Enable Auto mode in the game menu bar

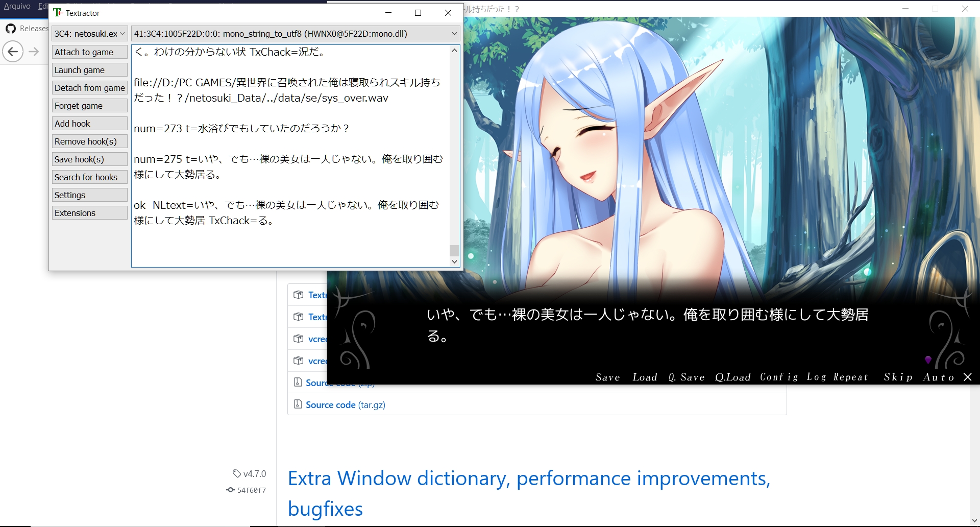[939, 377]
